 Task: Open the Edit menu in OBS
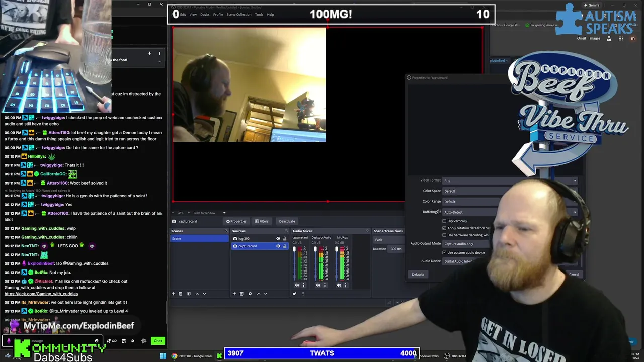183,15
